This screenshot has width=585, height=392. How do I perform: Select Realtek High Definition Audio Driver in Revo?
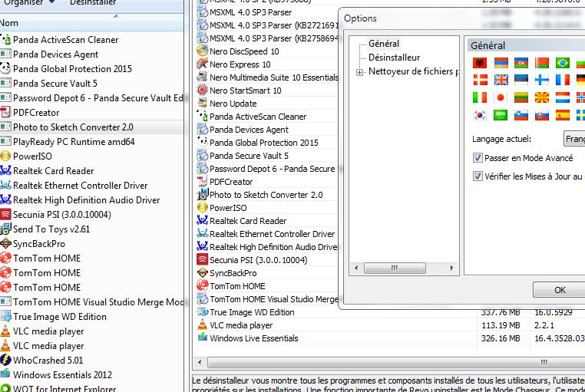point(274,247)
